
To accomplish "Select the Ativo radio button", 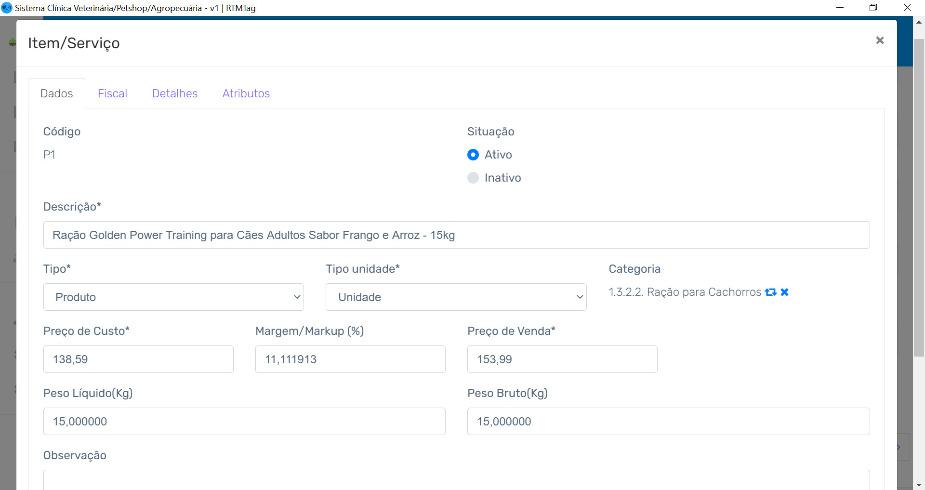I will [473, 154].
